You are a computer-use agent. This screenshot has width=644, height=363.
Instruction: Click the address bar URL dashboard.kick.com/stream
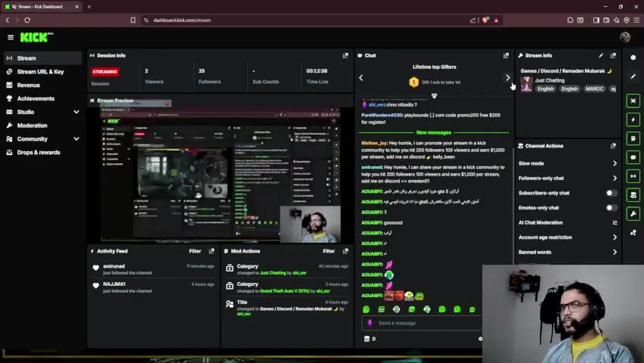[182, 20]
